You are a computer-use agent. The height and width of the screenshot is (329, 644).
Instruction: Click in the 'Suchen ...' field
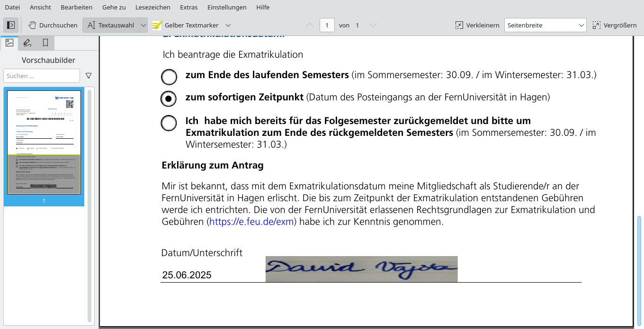[x=41, y=76]
